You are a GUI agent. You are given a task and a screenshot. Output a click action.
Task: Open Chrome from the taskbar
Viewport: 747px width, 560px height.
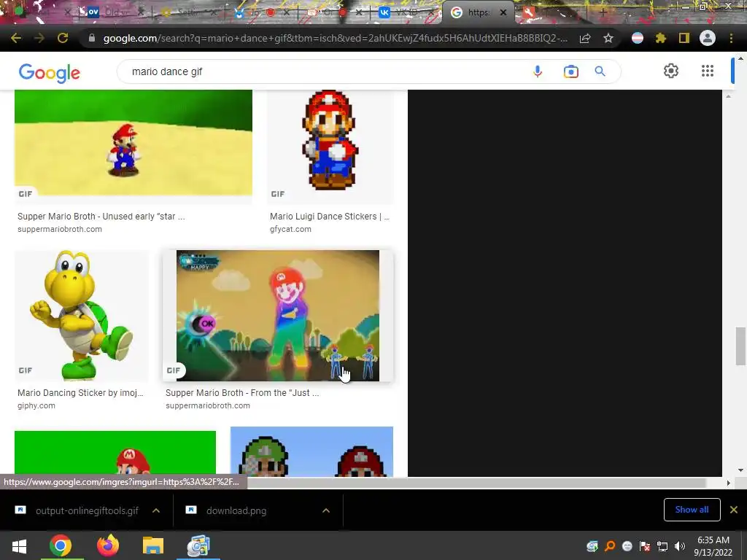pos(61,545)
